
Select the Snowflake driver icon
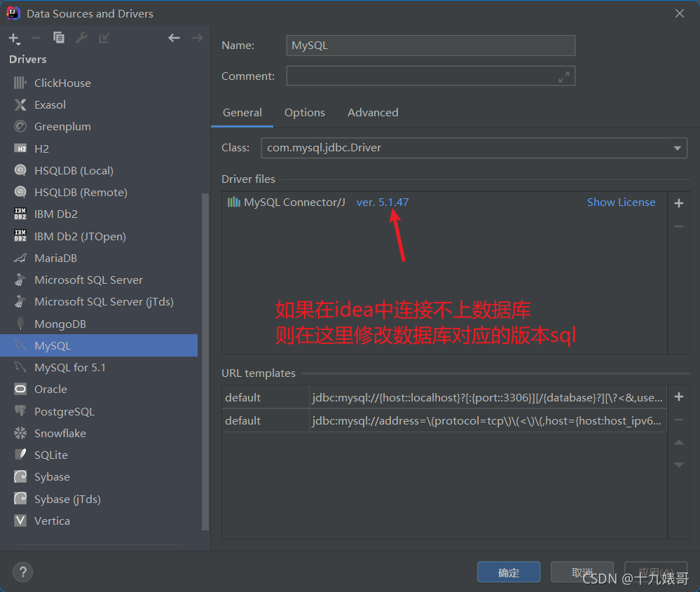click(x=20, y=433)
